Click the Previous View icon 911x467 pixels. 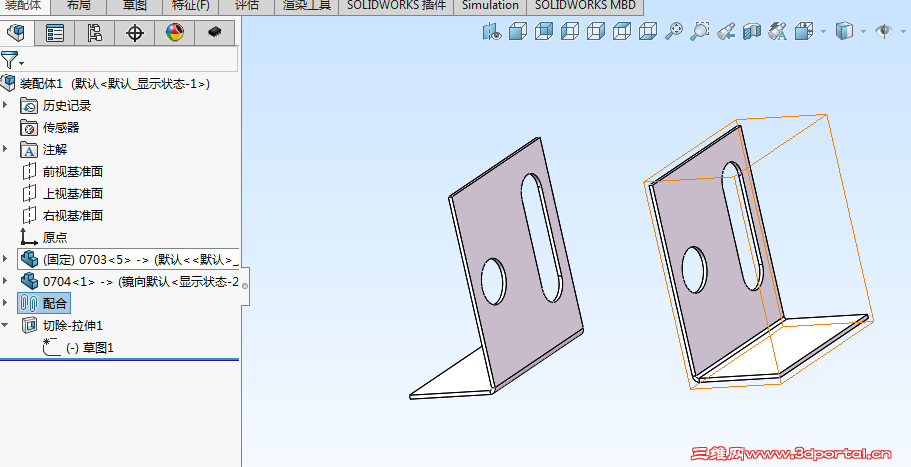click(726, 31)
